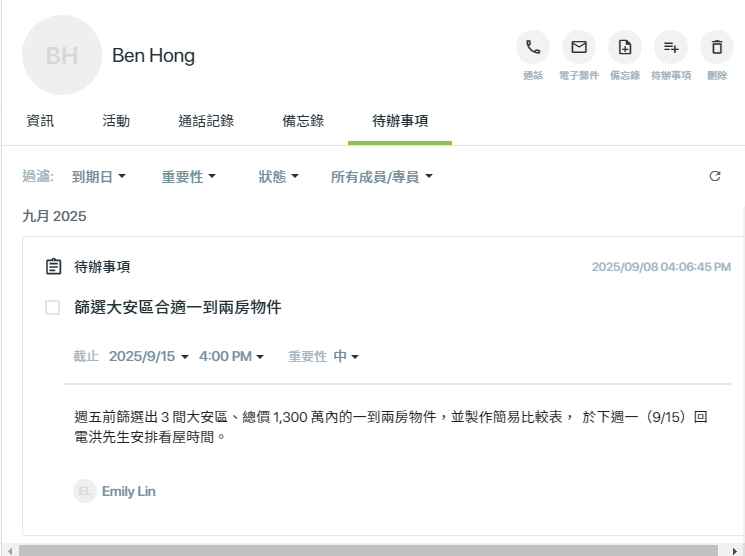Screen dimensions: 745x556
Task: Open the 狀態 filter dropdown
Action: point(278,177)
